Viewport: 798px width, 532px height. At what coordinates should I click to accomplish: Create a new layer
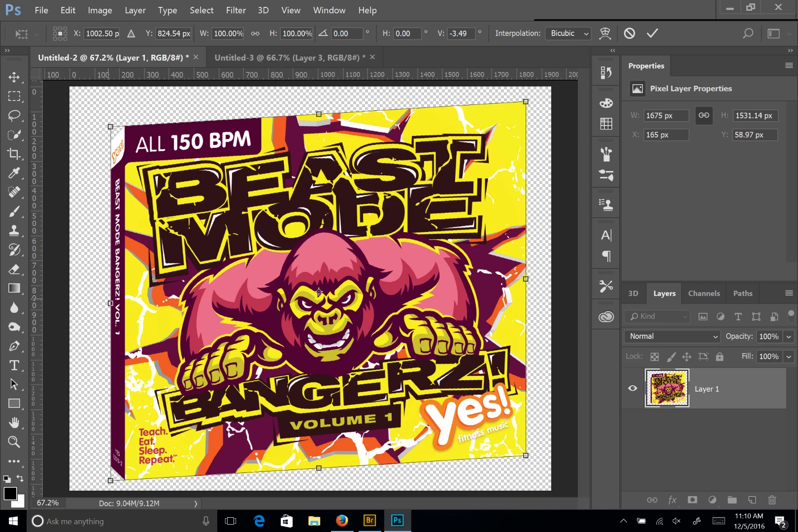tap(752, 500)
